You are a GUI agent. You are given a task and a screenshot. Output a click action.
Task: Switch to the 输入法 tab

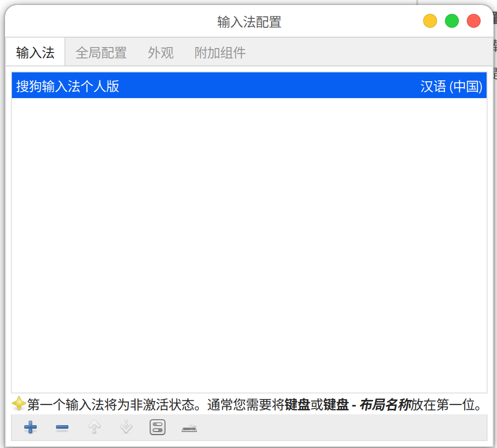35,53
